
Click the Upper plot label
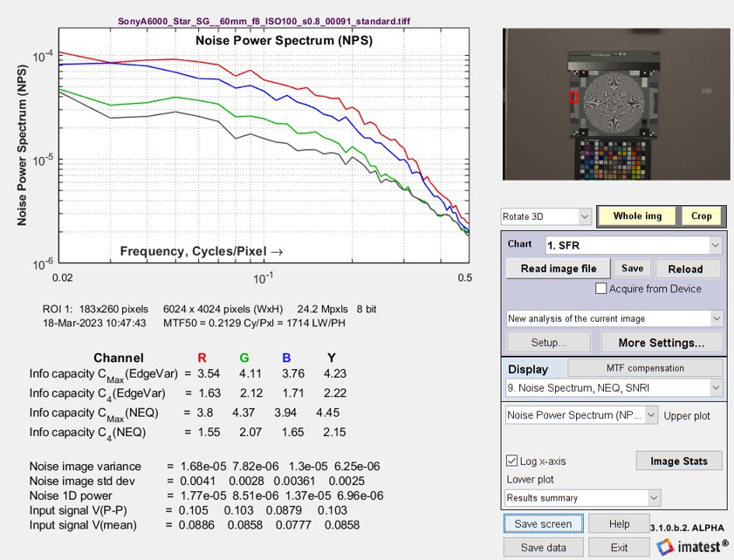[687, 416]
